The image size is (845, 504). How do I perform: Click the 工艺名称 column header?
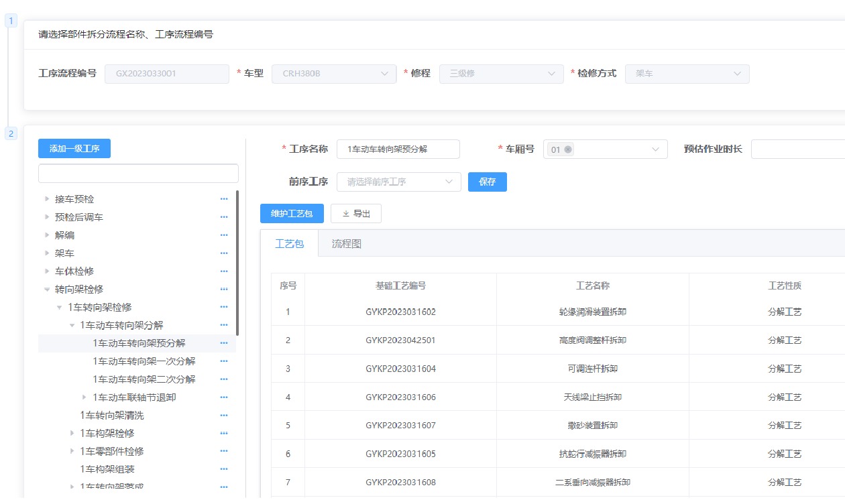[x=593, y=286]
